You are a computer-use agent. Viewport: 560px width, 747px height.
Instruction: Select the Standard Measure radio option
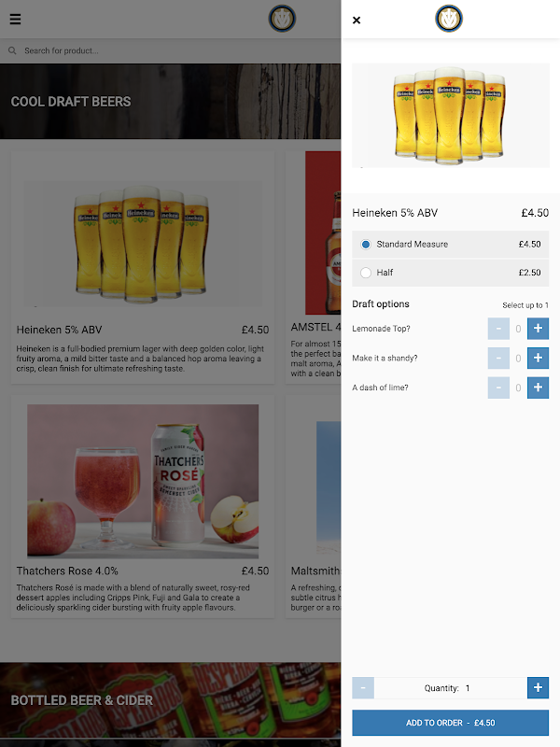click(366, 245)
